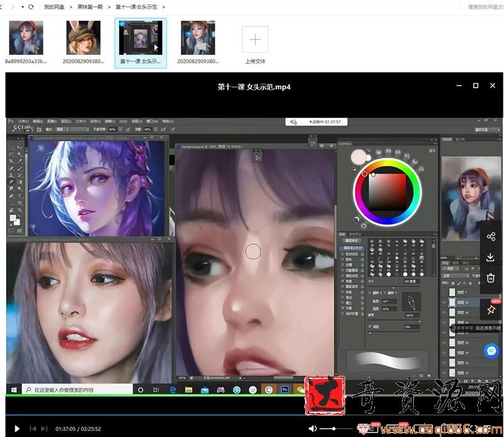
Task: Click the 我的网盘 breadcrumb link
Action: click(x=54, y=7)
